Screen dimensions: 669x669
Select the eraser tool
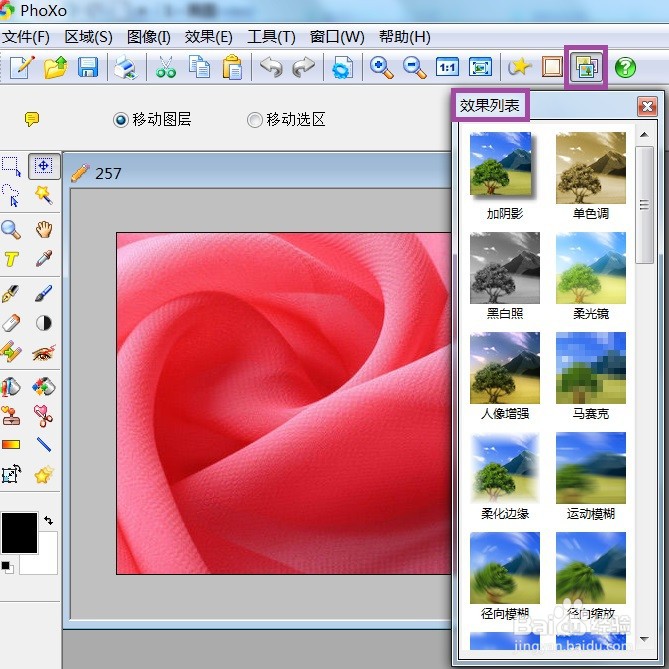[x=11, y=323]
